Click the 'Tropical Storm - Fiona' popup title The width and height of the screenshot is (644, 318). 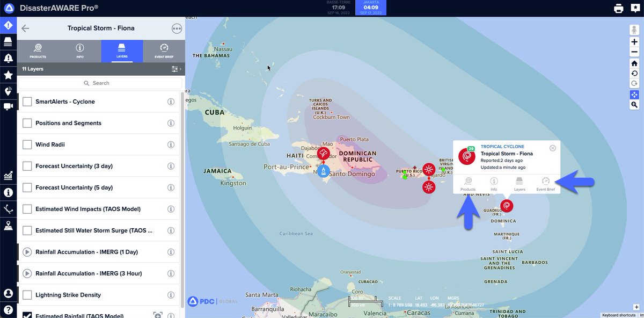point(507,154)
